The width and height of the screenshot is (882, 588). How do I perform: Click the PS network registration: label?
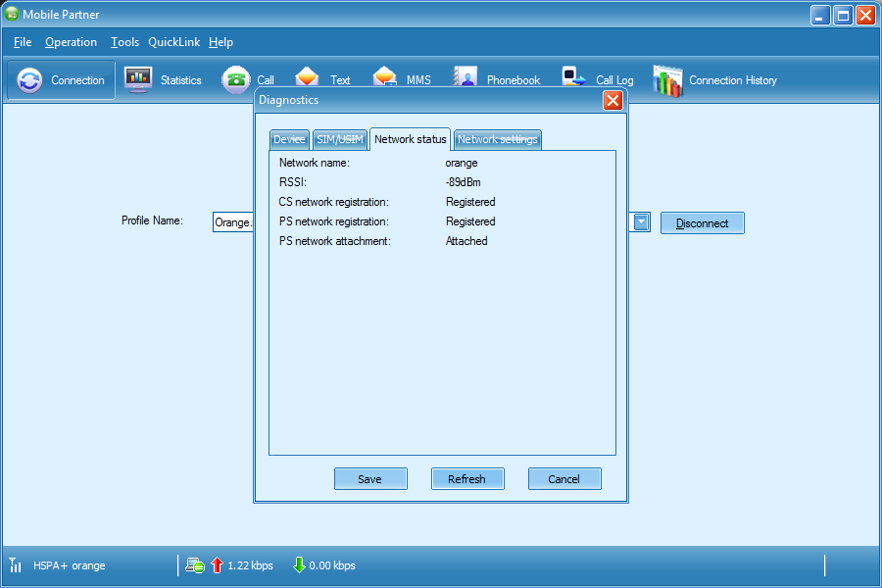[334, 221]
